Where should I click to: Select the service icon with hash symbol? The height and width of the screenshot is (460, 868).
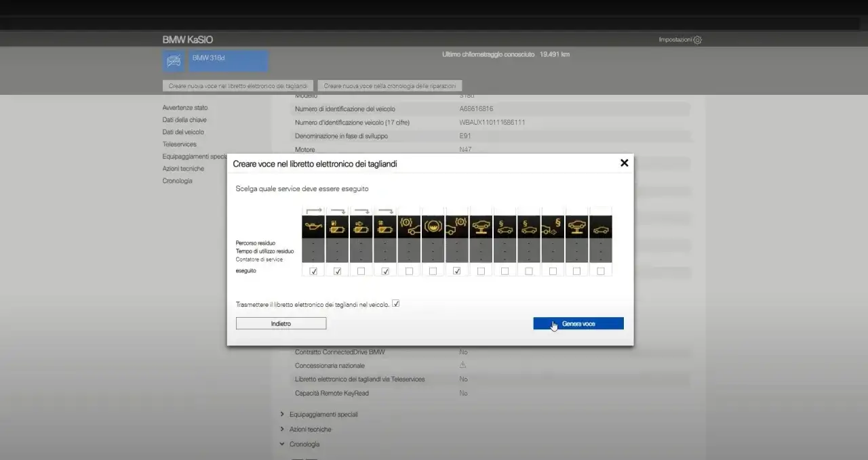coord(385,227)
